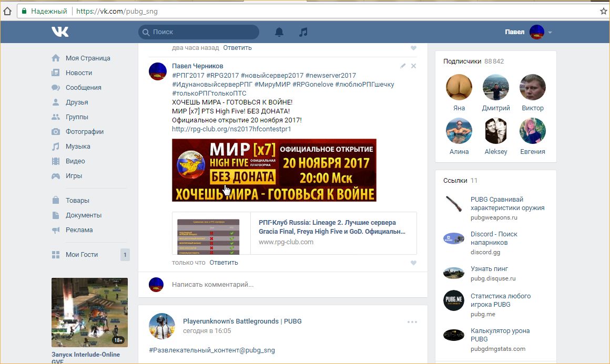The height and width of the screenshot is (364, 610).
Task: Open Друзья section
Action: 77,102
